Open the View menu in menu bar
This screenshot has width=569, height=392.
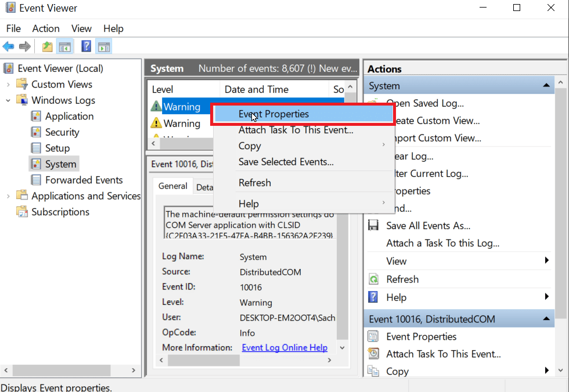pos(81,28)
